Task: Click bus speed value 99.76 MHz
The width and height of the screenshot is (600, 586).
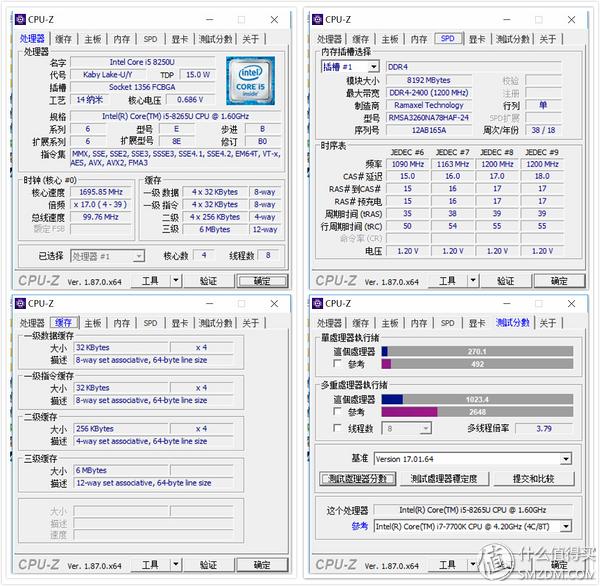Action: [x=101, y=217]
